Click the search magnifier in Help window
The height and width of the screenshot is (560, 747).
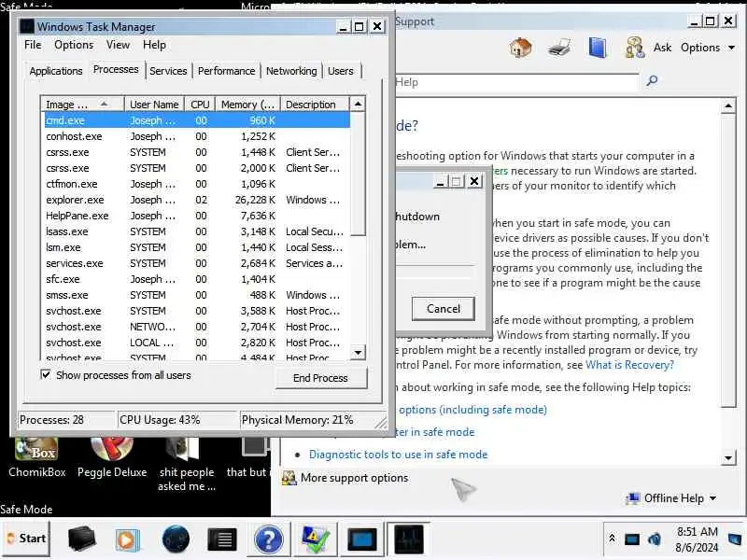(652, 80)
